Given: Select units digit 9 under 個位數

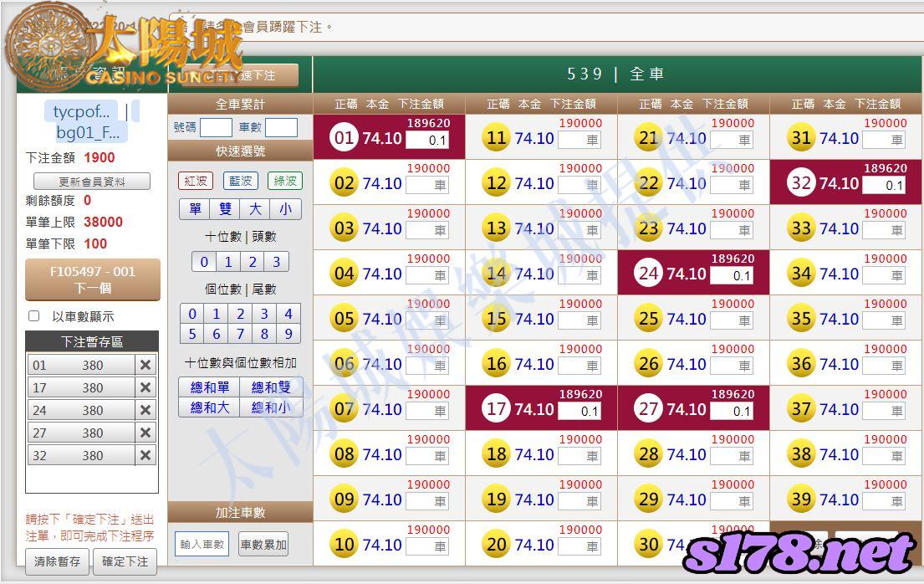Looking at the screenshot, I should point(288,334).
